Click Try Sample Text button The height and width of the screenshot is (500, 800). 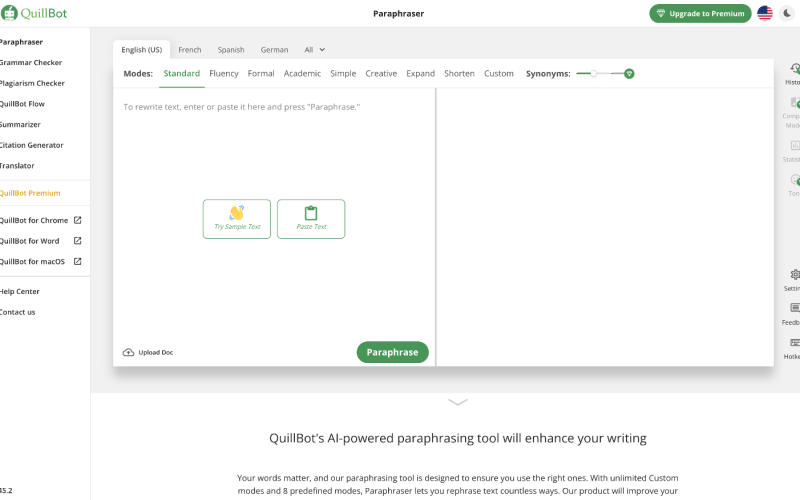point(237,219)
